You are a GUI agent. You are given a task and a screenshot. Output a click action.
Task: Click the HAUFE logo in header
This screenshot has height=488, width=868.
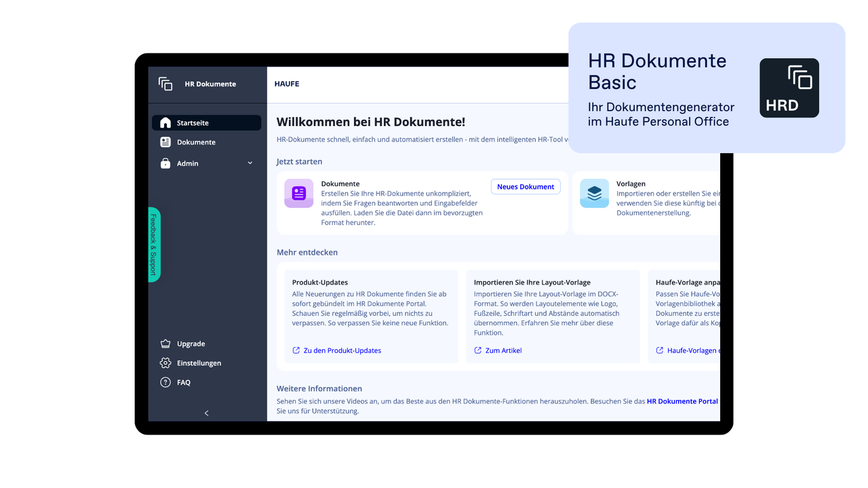[287, 84]
